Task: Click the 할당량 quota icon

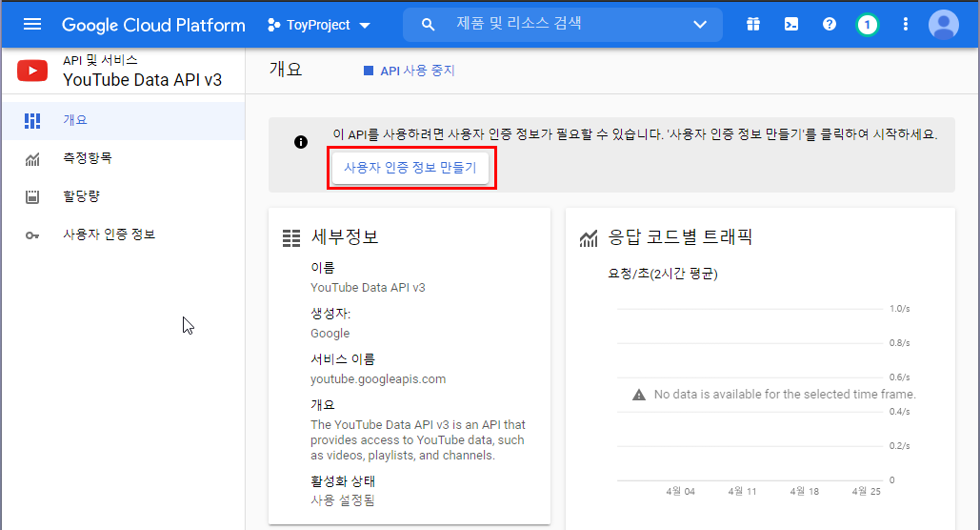Action: point(31,197)
